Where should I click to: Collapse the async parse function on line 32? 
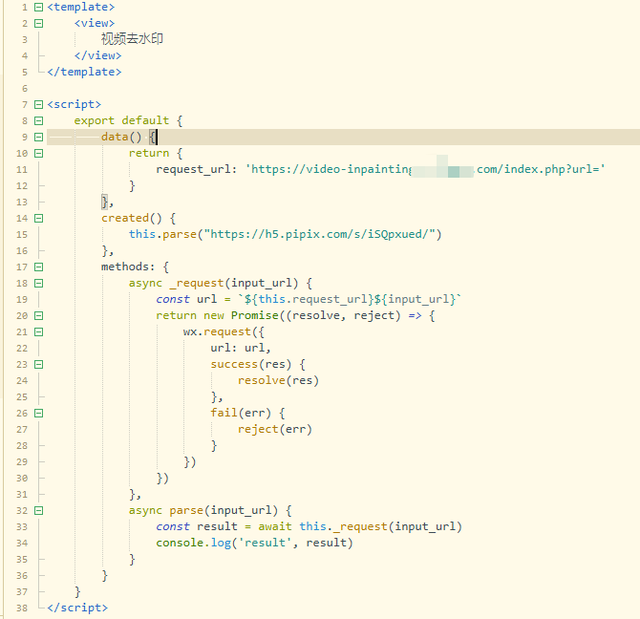[x=38, y=510]
